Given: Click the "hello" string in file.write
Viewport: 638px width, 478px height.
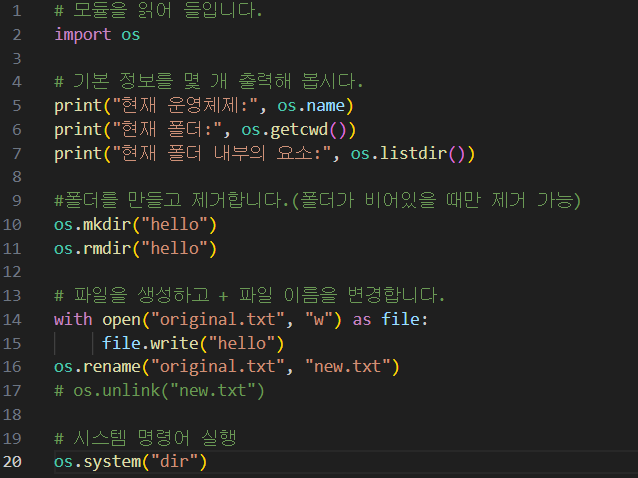Looking at the screenshot, I should click(242, 343).
